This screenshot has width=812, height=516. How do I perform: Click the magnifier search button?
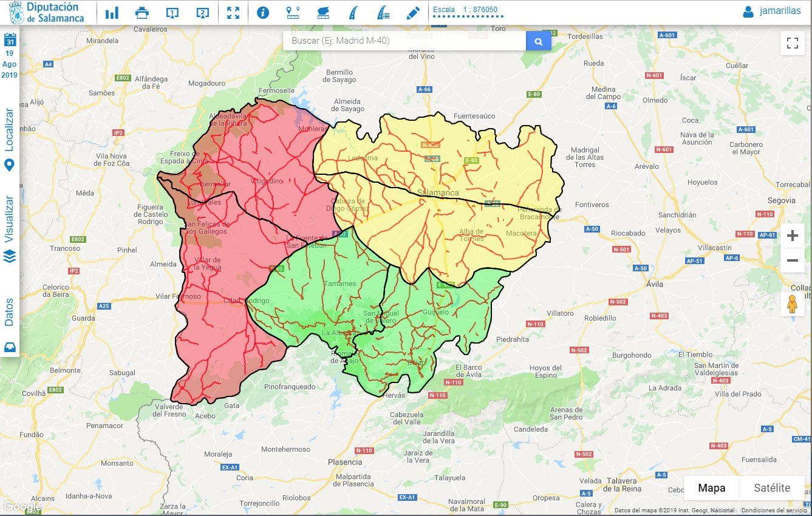point(539,41)
